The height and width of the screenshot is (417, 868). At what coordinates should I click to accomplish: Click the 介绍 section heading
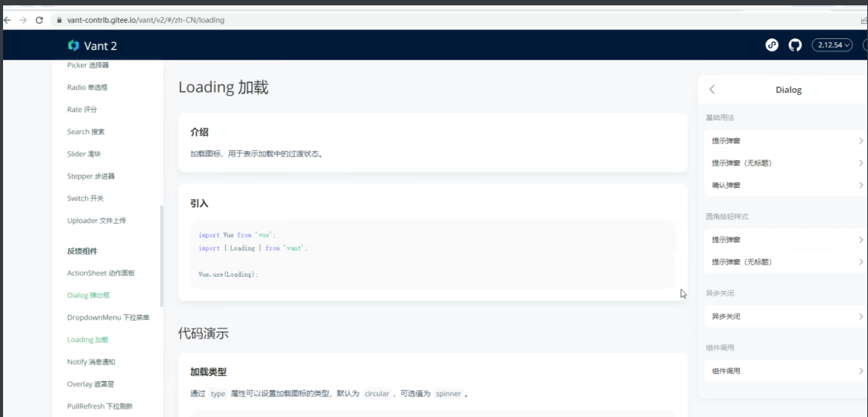click(x=199, y=132)
